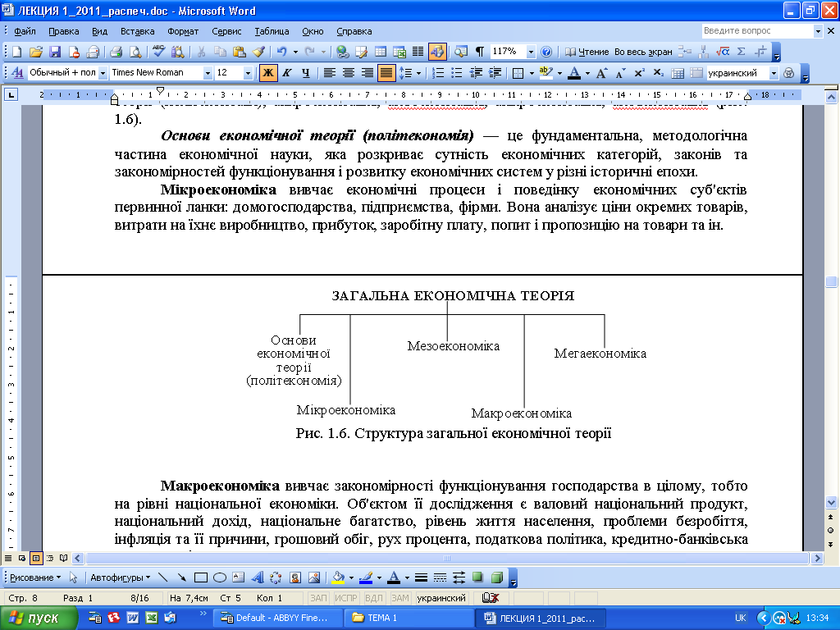Open the ТЕМА 1 folder taskbar button
This screenshot has width=840, height=630.
pyautogui.click(x=409, y=618)
